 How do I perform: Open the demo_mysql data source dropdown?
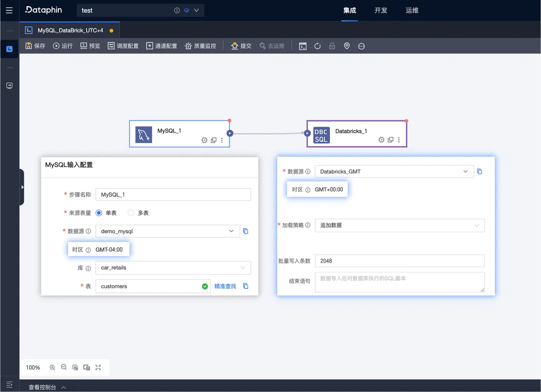click(168, 231)
